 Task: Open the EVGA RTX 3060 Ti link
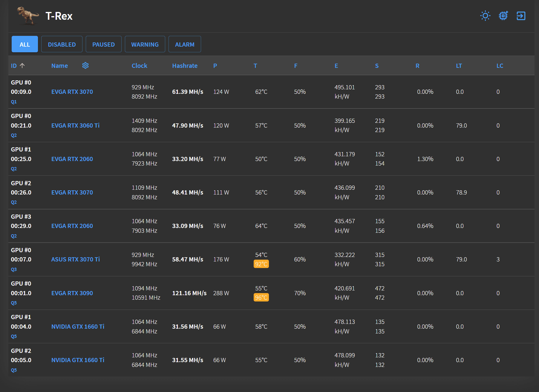(x=75, y=125)
